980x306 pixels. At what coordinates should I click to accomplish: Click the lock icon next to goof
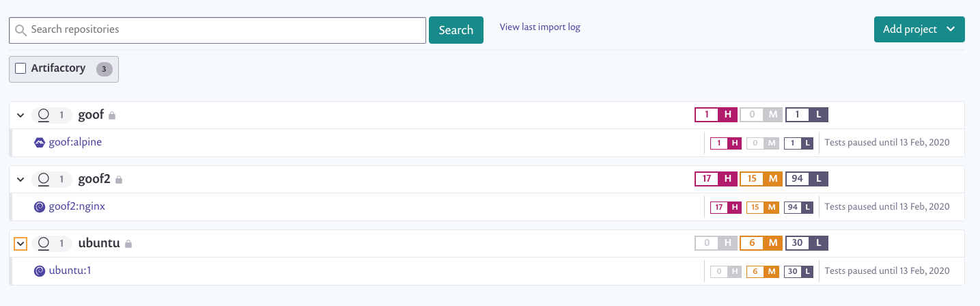(112, 116)
